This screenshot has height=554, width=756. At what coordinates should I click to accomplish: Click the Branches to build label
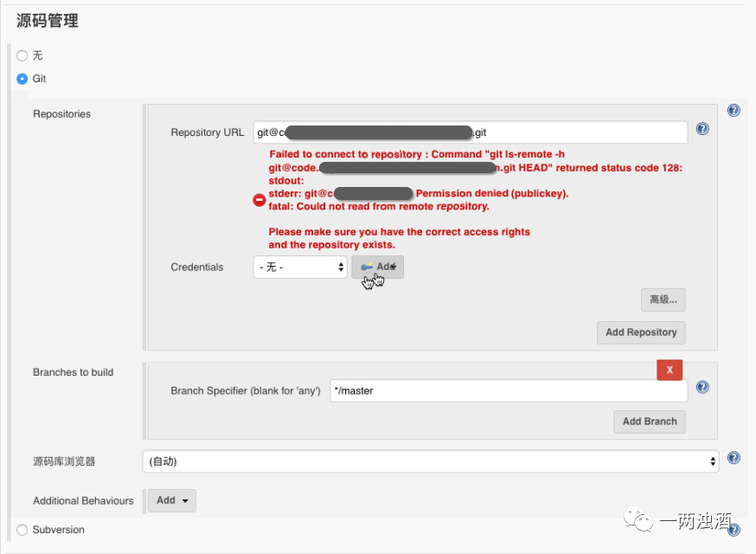[73, 372]
